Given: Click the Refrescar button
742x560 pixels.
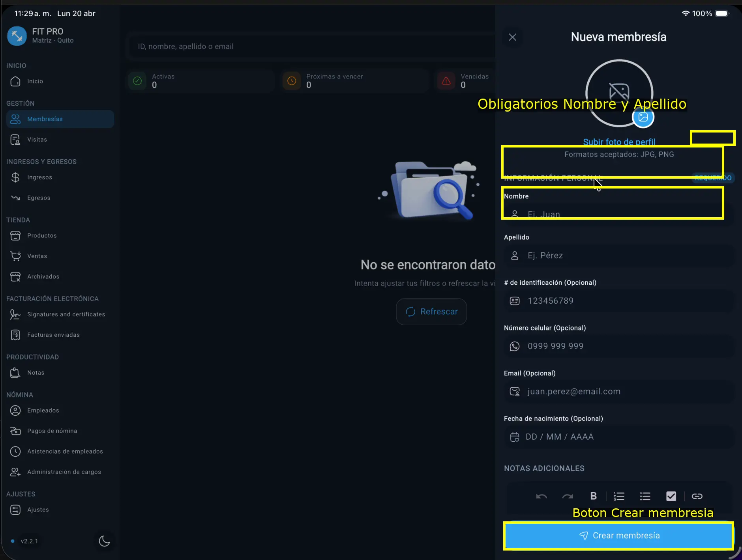Looking at the screenshot, I should (431, 312).
